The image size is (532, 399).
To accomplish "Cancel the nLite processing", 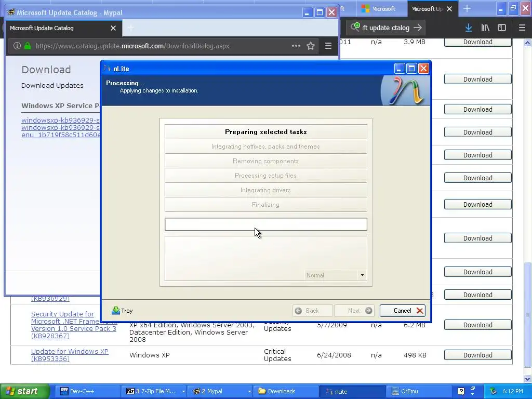I will click(403, 311).
